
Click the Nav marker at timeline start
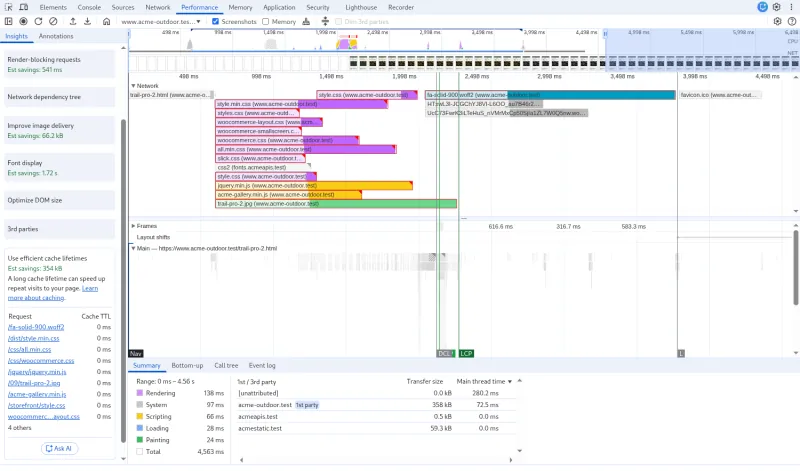[136, 354]
